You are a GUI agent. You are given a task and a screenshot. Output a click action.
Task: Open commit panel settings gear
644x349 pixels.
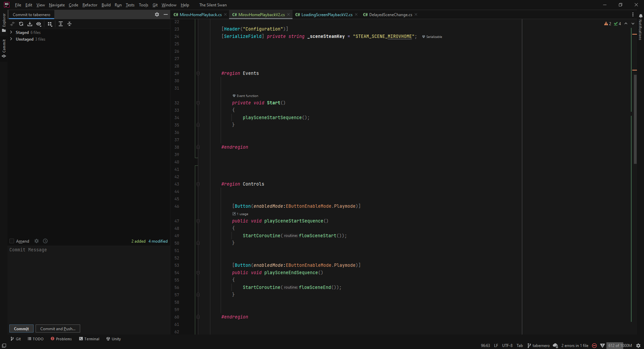click(x=157, y=14)
